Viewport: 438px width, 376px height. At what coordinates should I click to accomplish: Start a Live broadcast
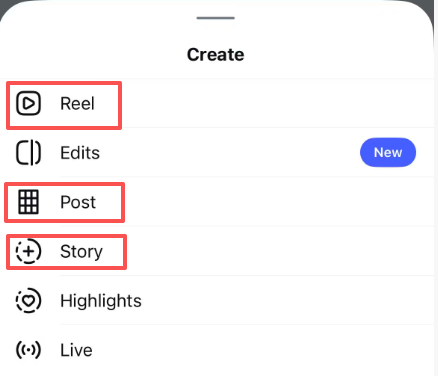(76, 350)
